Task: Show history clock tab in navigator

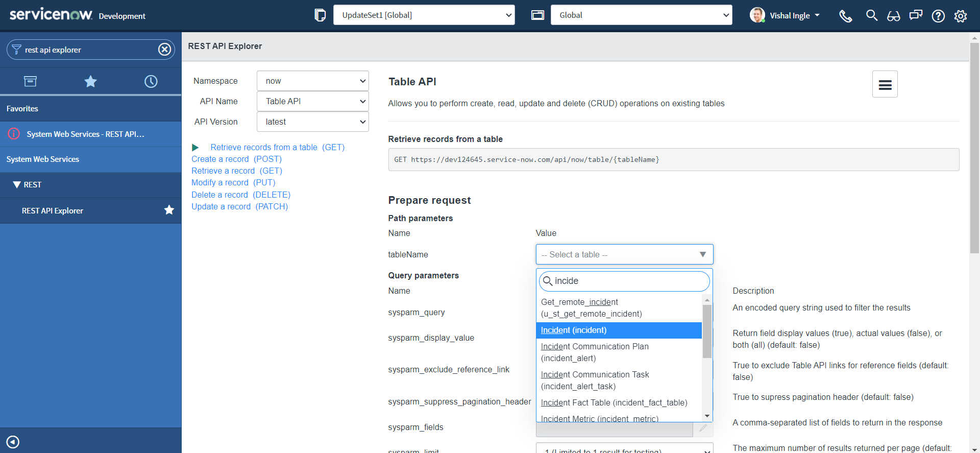Action: pos(151,81)
